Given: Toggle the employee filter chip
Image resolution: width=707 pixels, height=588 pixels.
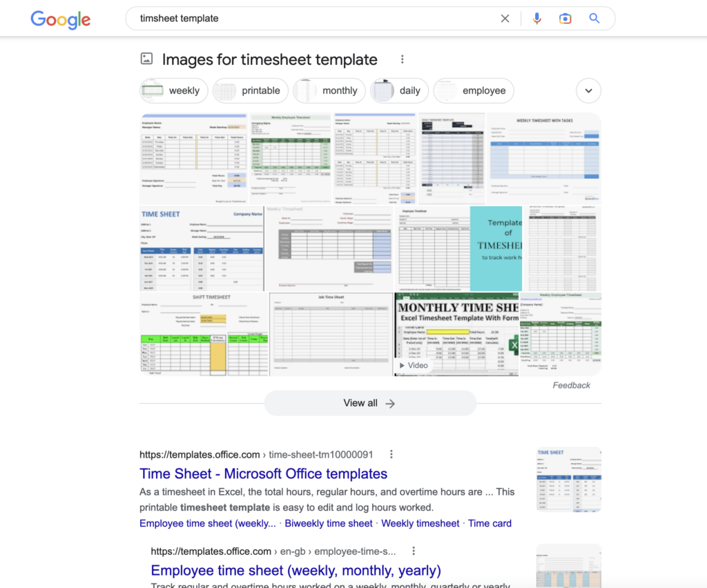Looking at the screenshot, I should [x=474, y=90].
